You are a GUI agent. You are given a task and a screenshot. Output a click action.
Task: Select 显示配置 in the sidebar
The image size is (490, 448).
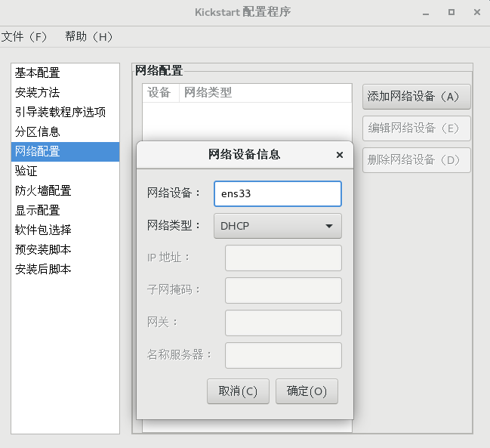coord(66,210)
